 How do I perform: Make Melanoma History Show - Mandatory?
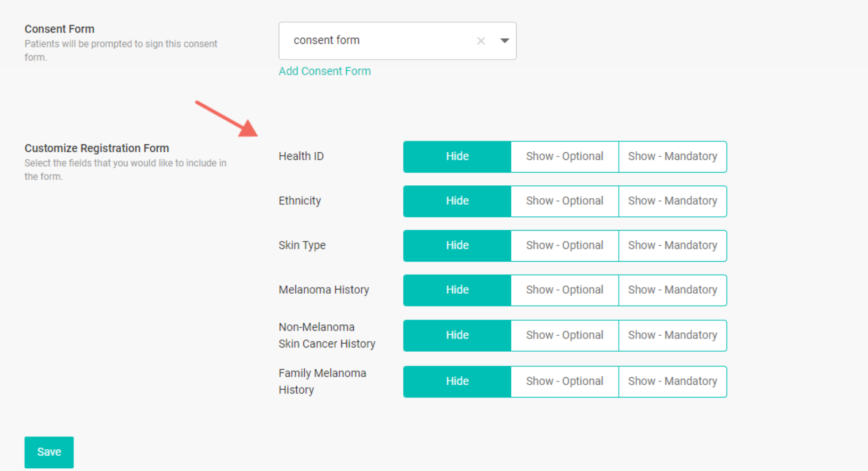pos(672,290)
